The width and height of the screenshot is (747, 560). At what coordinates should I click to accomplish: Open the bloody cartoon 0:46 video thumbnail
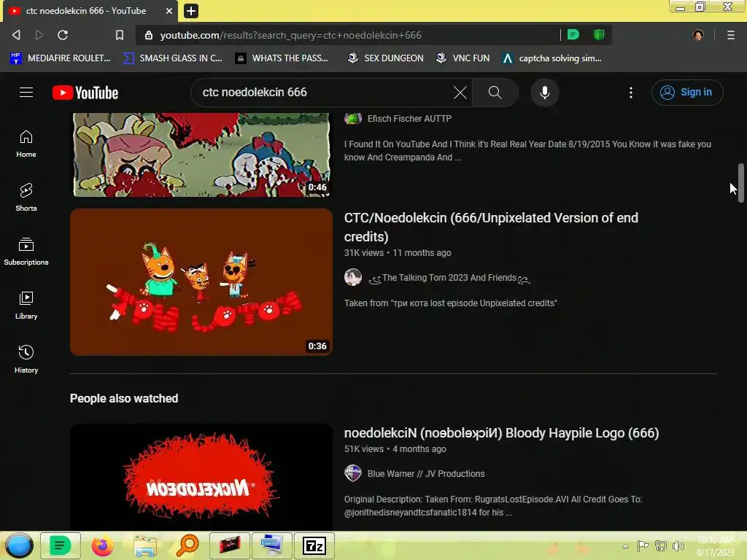201,155
